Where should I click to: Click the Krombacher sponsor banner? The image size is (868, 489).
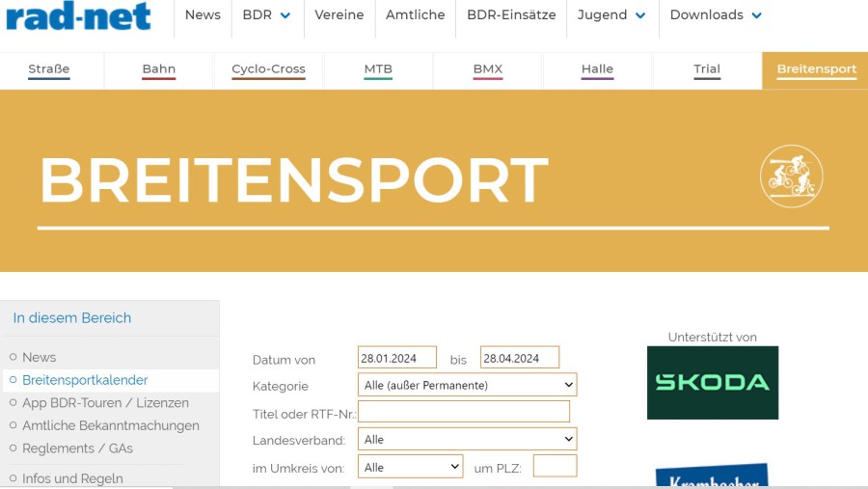point(712,476)
